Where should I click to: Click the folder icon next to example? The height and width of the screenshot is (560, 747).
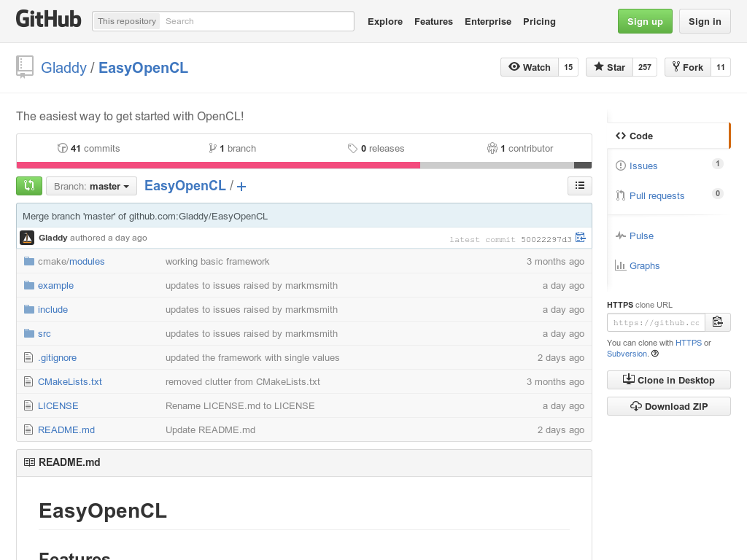click(x=29, y=285)
